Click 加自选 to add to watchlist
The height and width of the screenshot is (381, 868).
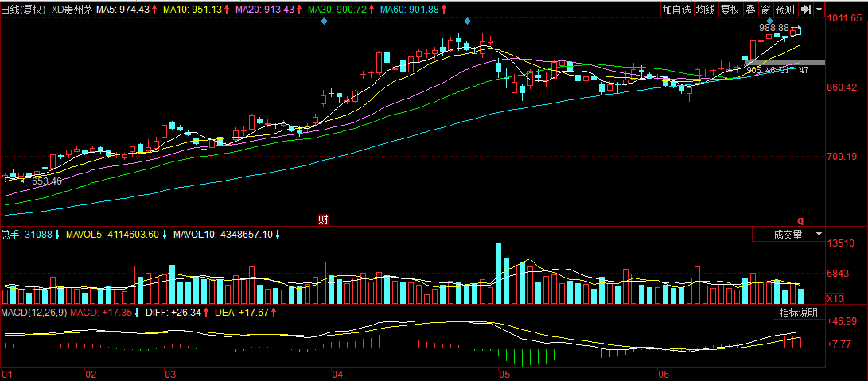[677, 10]
